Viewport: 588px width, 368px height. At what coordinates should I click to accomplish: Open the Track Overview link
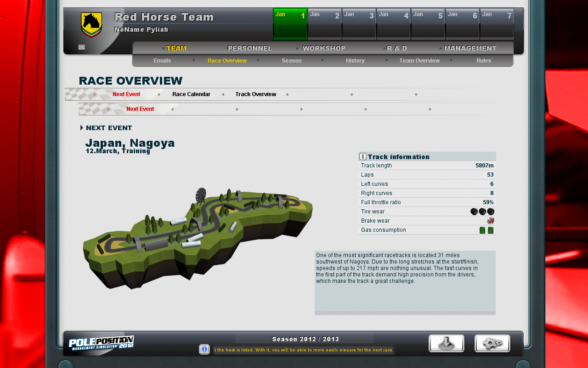(x=255, y=94)
